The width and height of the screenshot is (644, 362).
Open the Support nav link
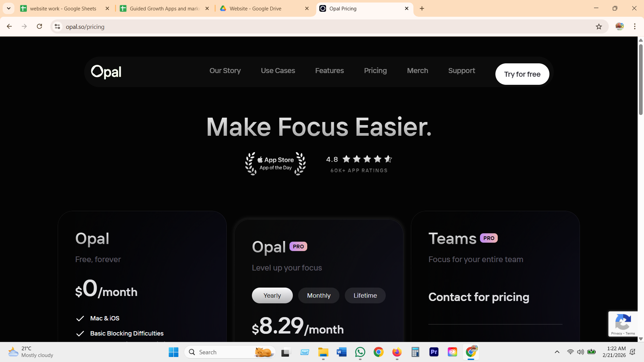tap(462, 71)
